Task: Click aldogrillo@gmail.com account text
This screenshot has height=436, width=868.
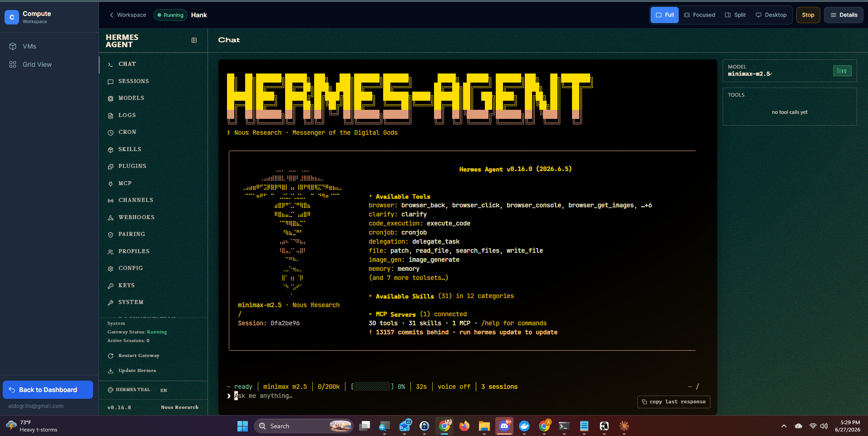Action: pyautogui.click(x=36, y=406)
